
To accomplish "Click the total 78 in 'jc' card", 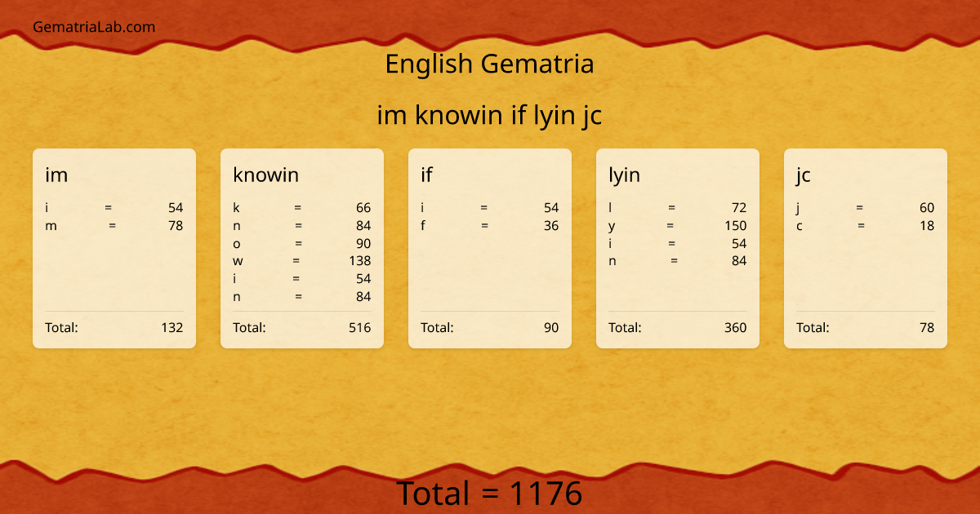I will 927,328.
